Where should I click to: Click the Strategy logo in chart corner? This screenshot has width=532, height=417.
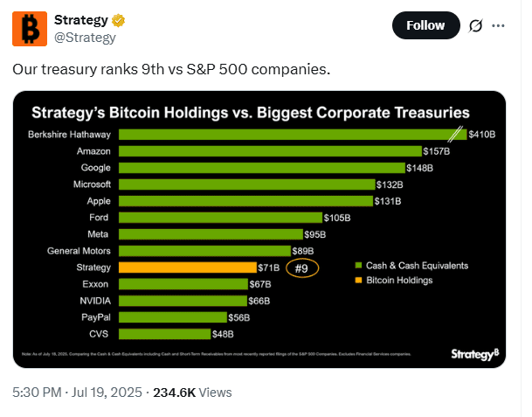(x=474, y=353)
